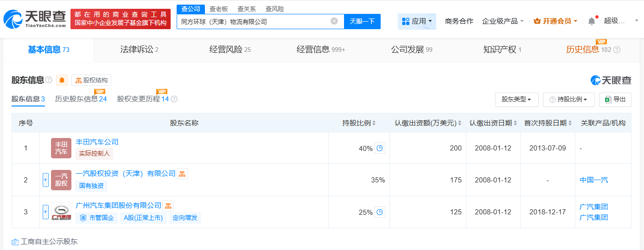Open the 股东类型 filter dropdown
Image resolution: width=644 pixels, height=250 pixels.
click(x=516, y=100)
